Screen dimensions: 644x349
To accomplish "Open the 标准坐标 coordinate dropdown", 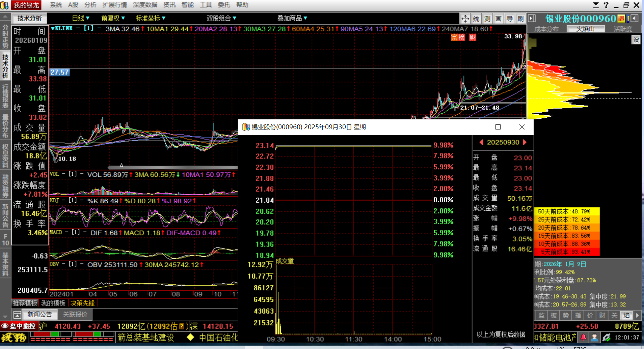I will point(151,18).
